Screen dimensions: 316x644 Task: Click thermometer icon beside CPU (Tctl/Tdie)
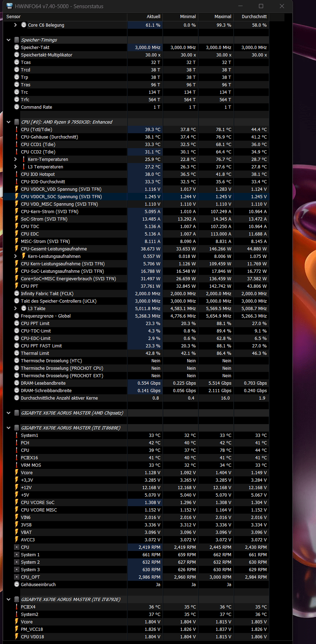click(x=17, y=129)
